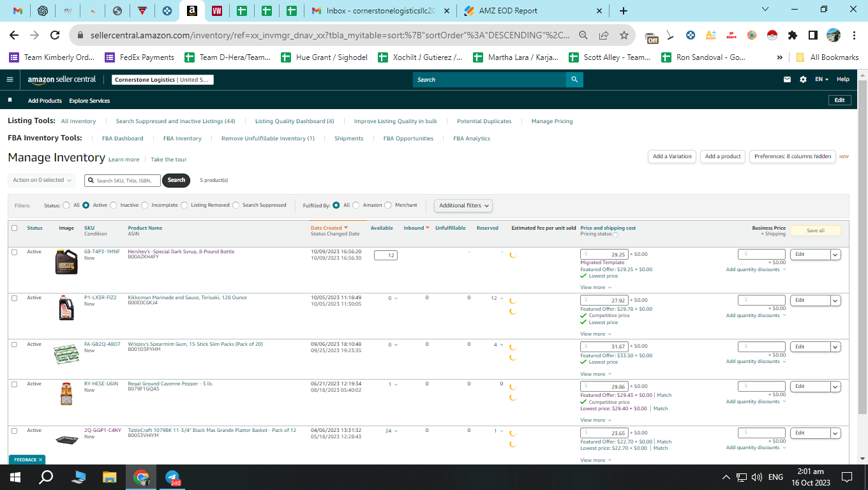
Task: Open the Seller Central hamburger menu
Action: coord(10,80)
